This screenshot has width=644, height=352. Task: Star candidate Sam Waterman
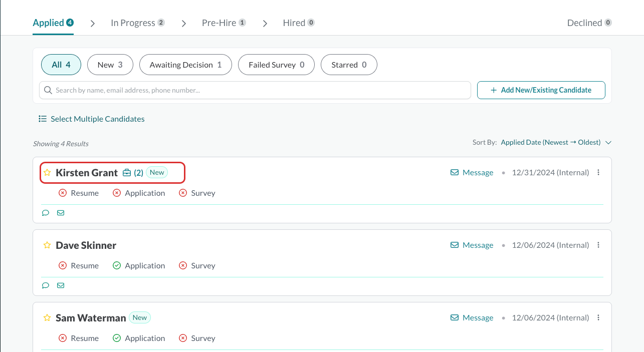tap(47, 318)
